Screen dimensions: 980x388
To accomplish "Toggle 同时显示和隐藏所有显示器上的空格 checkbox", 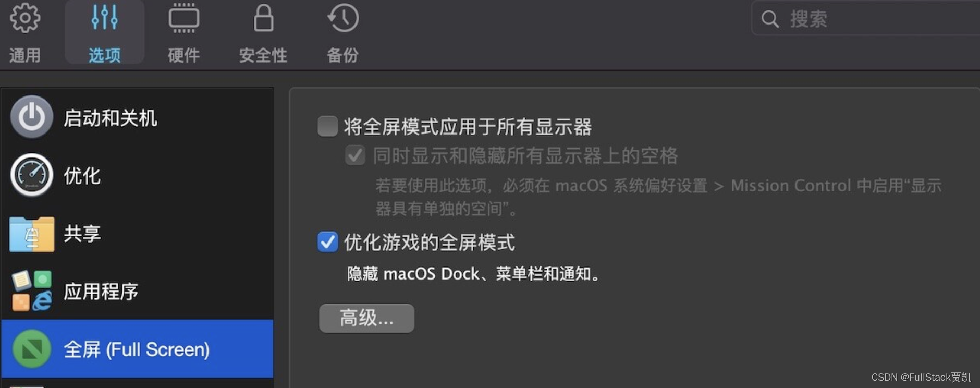I will (356, 155).
